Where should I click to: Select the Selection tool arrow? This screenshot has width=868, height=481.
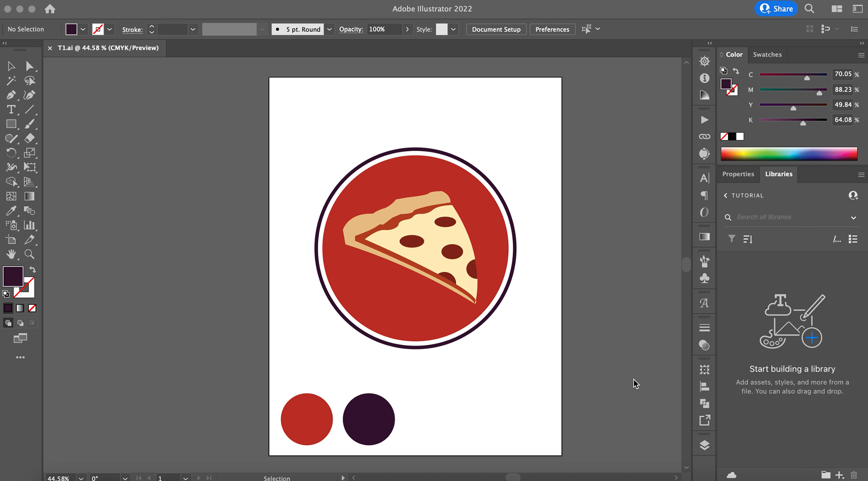point(11,66)
